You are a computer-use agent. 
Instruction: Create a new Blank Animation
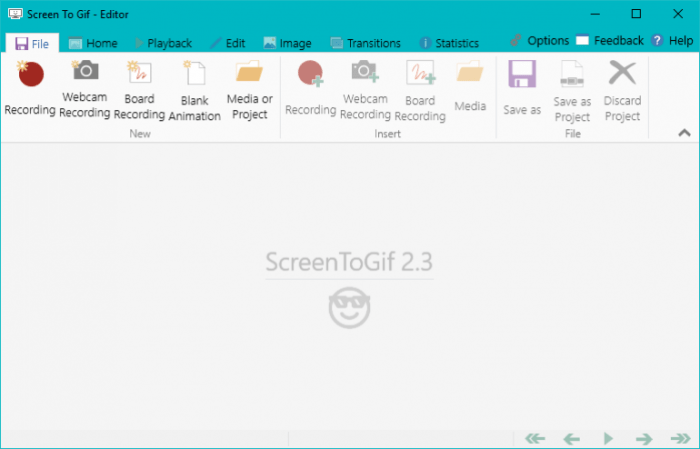(194, 91)
